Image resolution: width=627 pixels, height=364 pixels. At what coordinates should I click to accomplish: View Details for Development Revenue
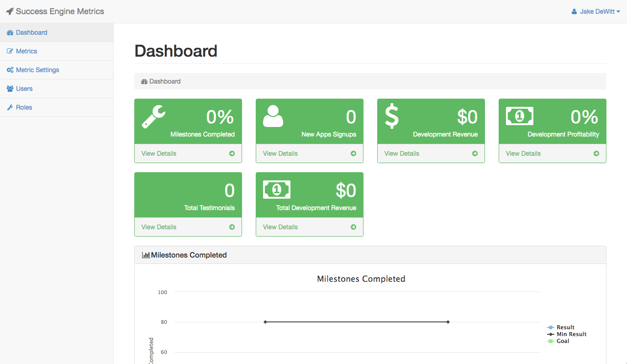(402, 153)
